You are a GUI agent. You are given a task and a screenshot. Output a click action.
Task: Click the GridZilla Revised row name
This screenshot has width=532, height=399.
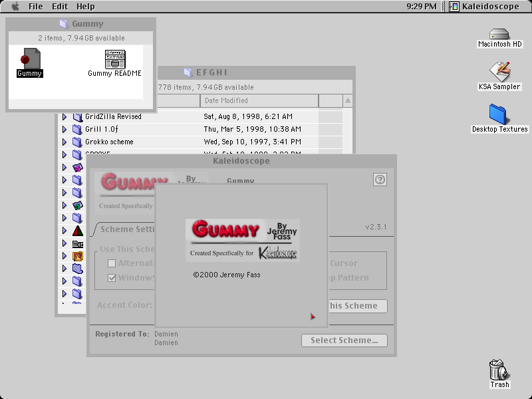click(113, 117)
